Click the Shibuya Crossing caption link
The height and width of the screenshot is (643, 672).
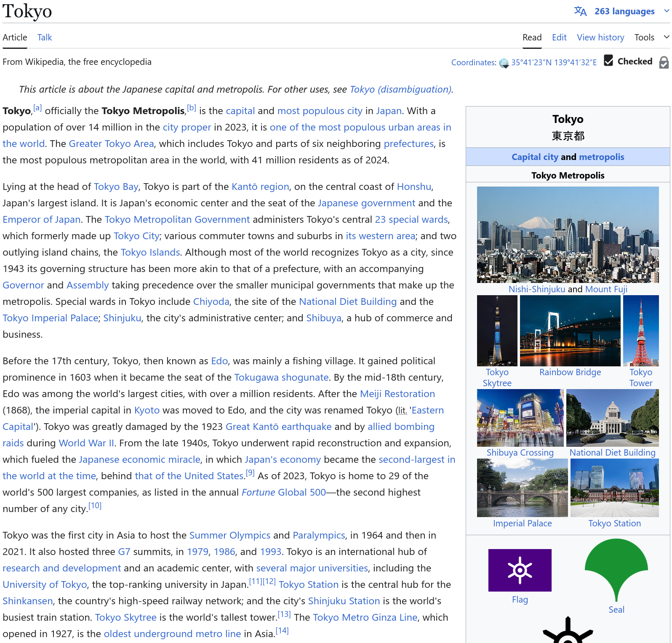pos(520,453)
